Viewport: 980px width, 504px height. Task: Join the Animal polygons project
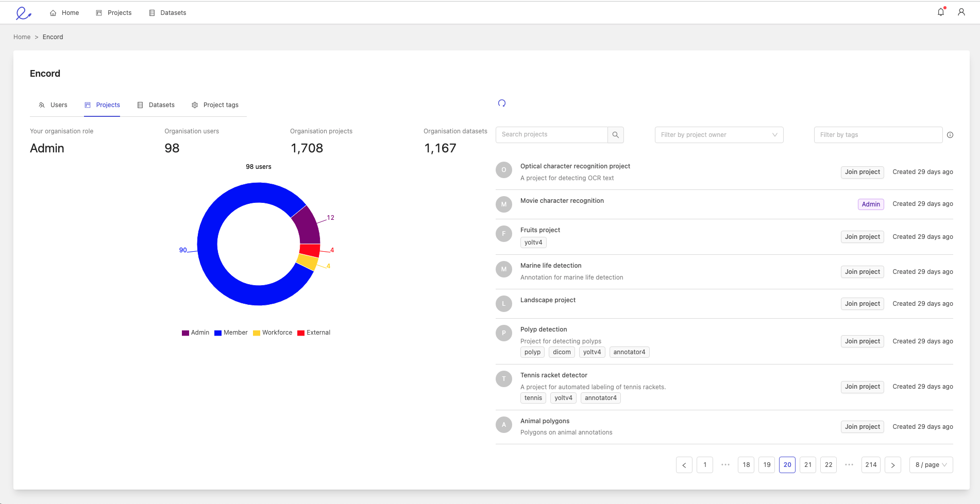click(x=863, y=427)
